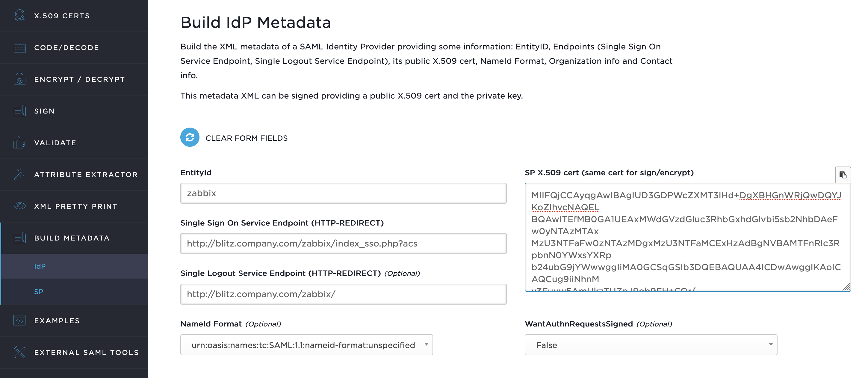Click the Sign document icon

(19, 111)
